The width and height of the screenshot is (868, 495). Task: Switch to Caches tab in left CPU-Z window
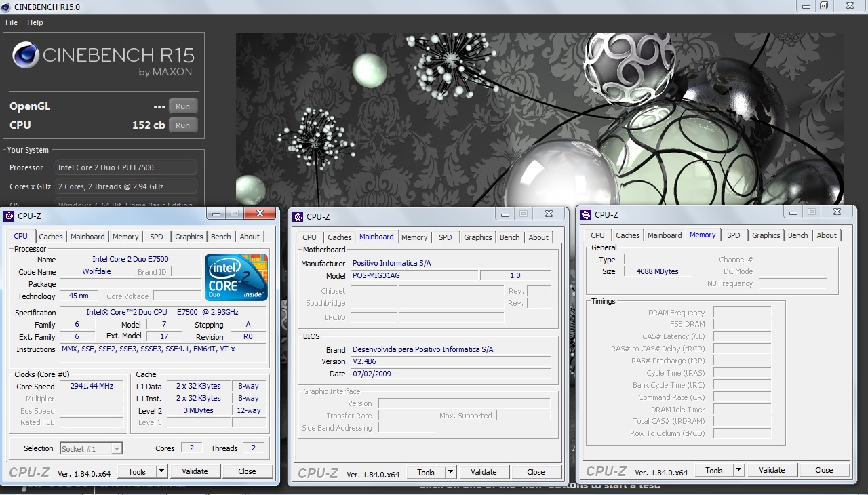point(51,237)
